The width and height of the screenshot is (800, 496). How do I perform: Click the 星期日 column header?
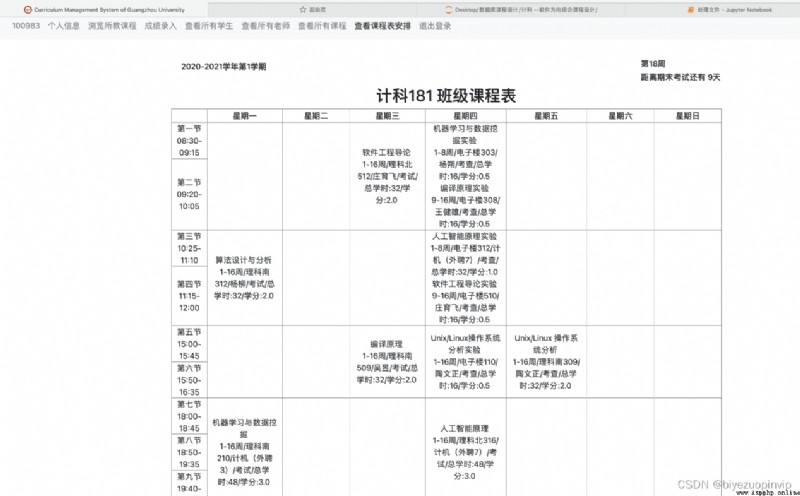pyautogui.click(x=688, y=116)
